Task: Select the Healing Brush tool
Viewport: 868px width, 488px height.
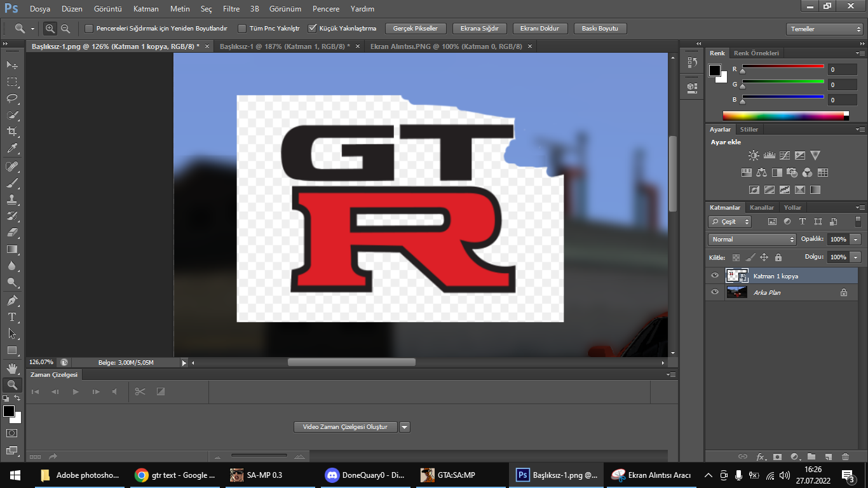Action: pyautogui.click(x=12, y=166)
